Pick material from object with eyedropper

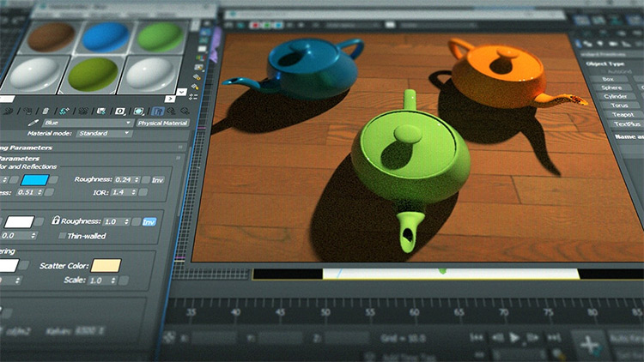(33, 123)
